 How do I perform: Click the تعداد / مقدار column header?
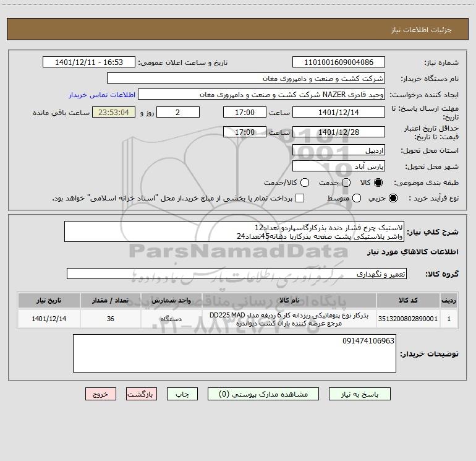pos(111,301)
